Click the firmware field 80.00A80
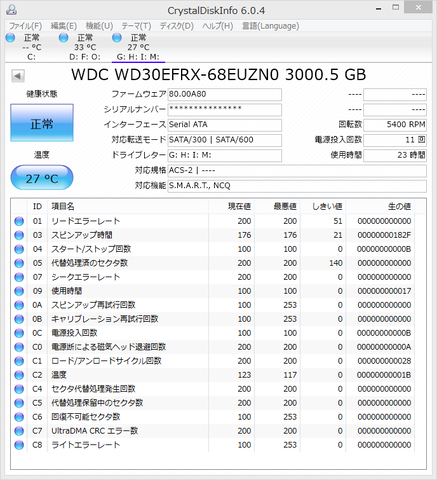The width and height of the screenshot is (437, 480). [x=224, y=94]
